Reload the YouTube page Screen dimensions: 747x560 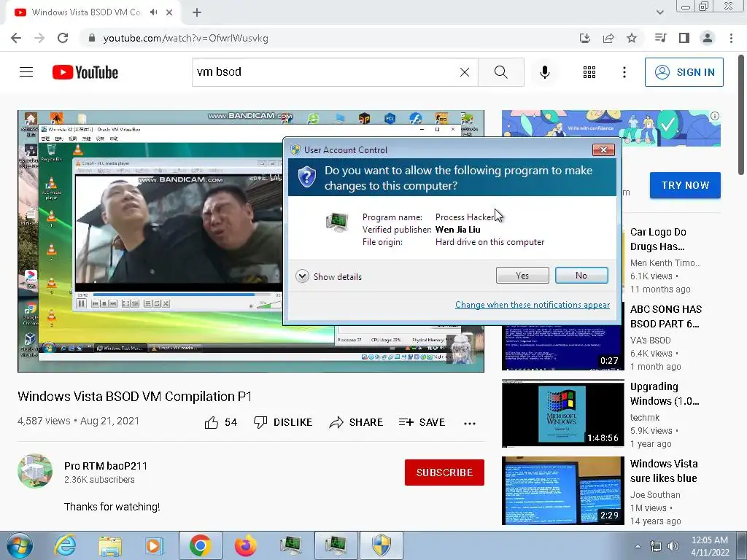pos(63,38)
